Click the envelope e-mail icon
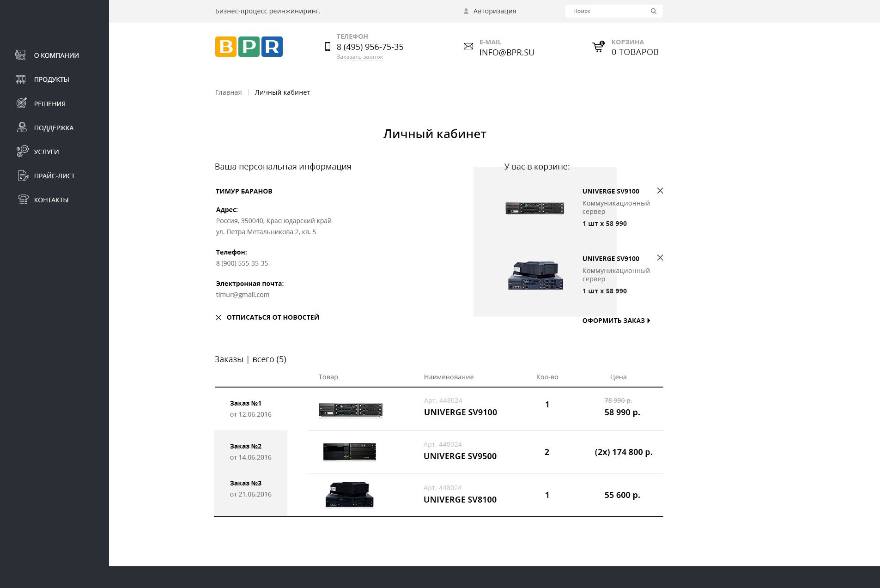This screenshot has width=880, height=588. pos(468,46)
